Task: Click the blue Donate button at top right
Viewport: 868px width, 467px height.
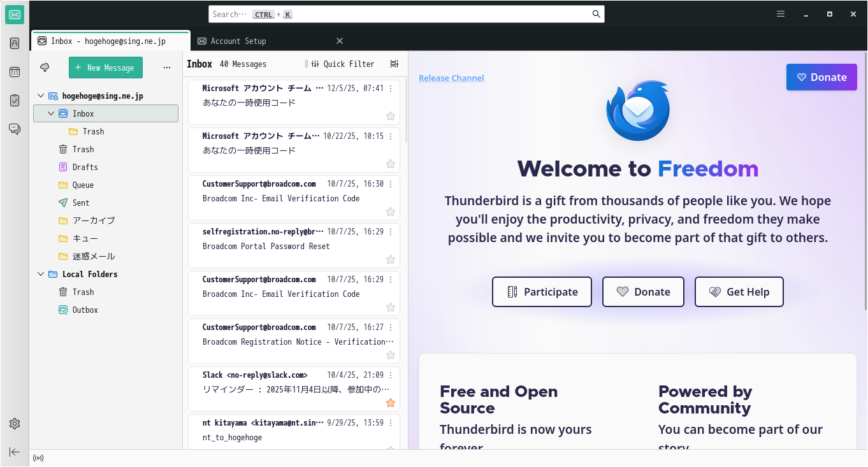Action: coord(821,77)
